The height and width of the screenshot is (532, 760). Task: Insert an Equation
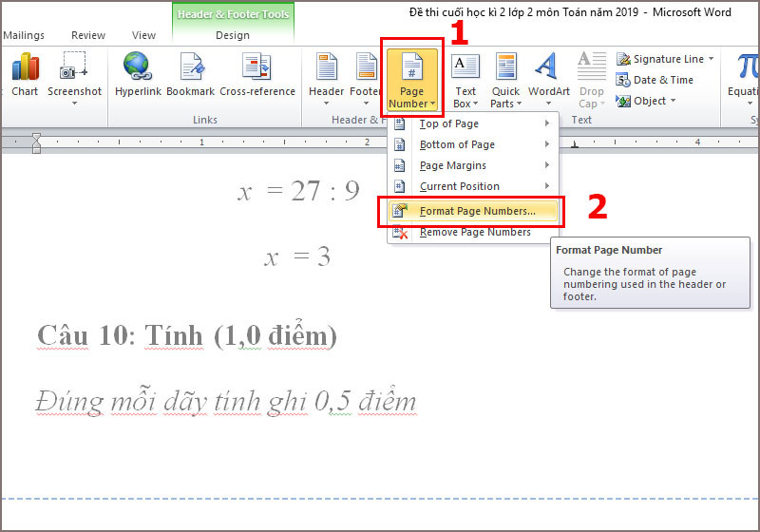(744, 79)
